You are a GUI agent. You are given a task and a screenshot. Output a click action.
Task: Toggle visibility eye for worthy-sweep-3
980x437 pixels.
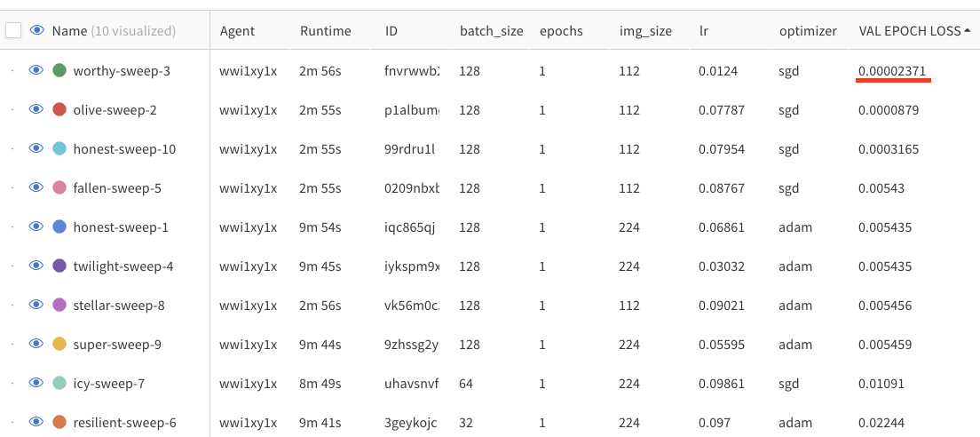click(36, 70)
